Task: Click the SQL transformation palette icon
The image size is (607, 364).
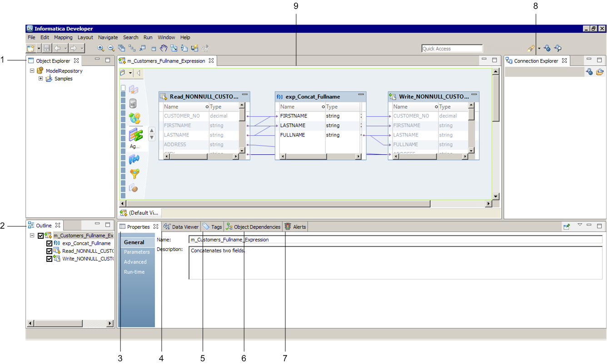Action: (x=133, y=103)
